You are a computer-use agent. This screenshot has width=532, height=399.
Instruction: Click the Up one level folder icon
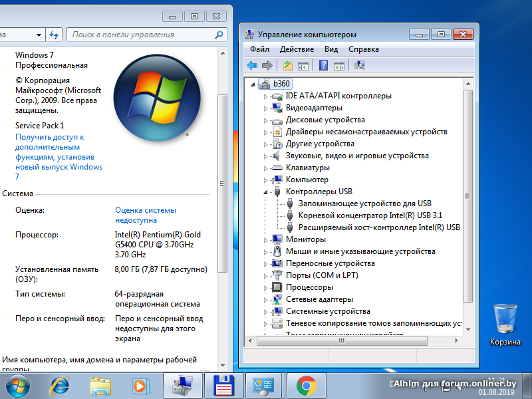(x=287, y=65)
